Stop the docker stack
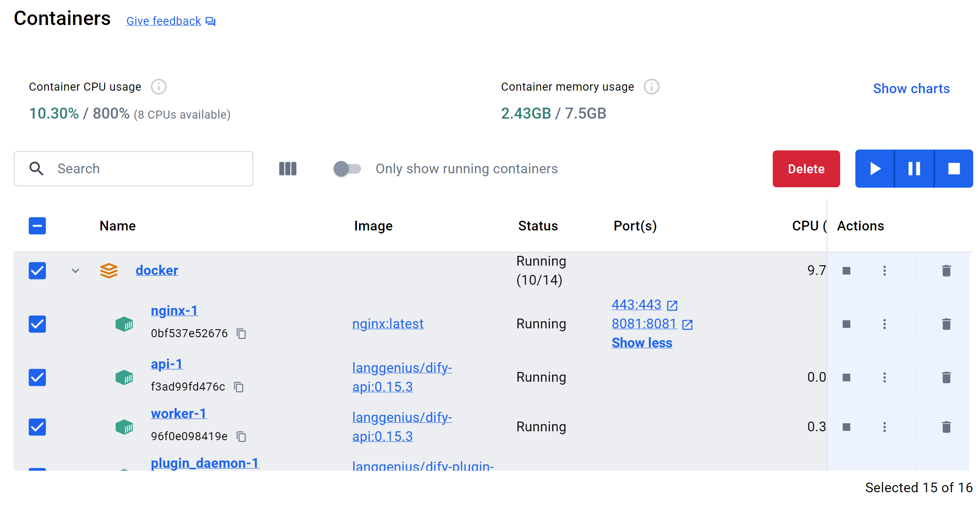The width and height of the screenshot is (980, 505). pos(846,271)
